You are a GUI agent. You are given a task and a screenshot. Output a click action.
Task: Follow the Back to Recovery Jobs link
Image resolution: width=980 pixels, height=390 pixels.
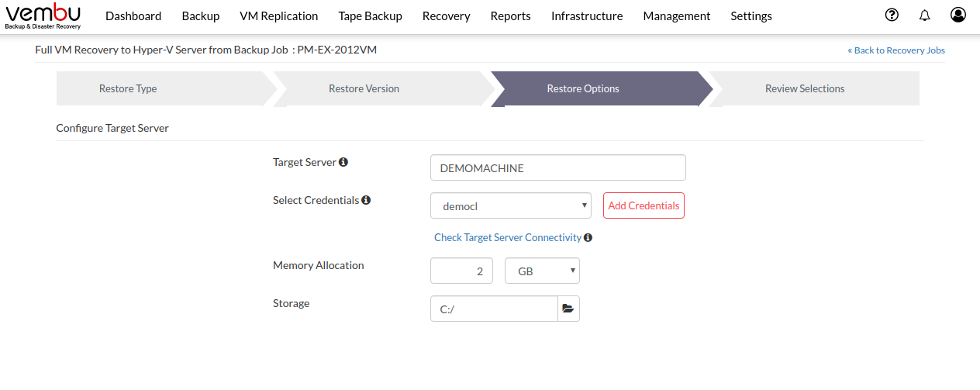click(896, 50)
